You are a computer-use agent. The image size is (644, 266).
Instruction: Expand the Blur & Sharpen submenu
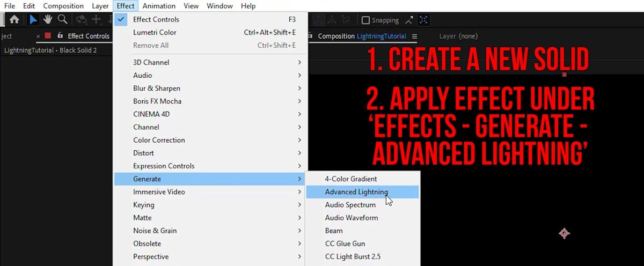211,88
